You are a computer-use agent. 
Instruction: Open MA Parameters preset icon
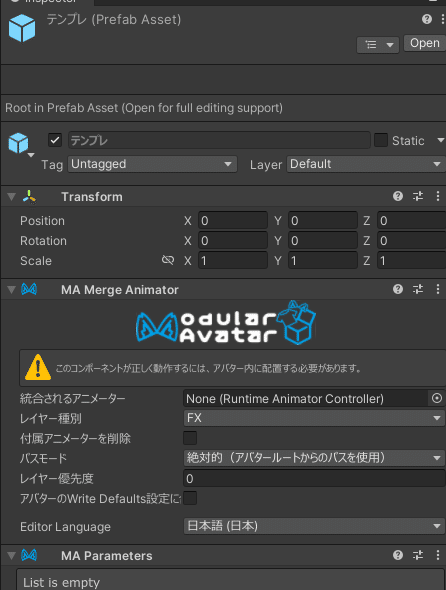click(418, 555)
